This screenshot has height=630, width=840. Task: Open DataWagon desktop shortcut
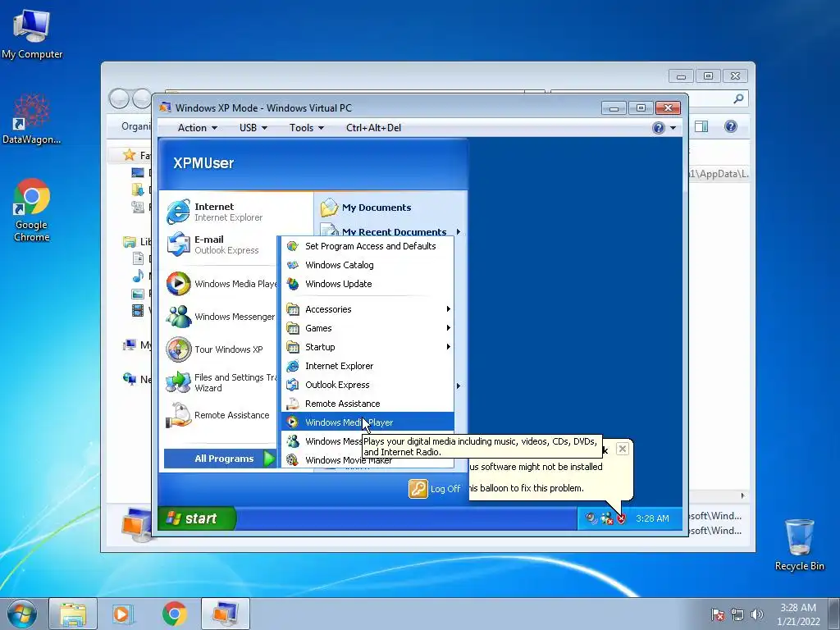pos(32,119)
